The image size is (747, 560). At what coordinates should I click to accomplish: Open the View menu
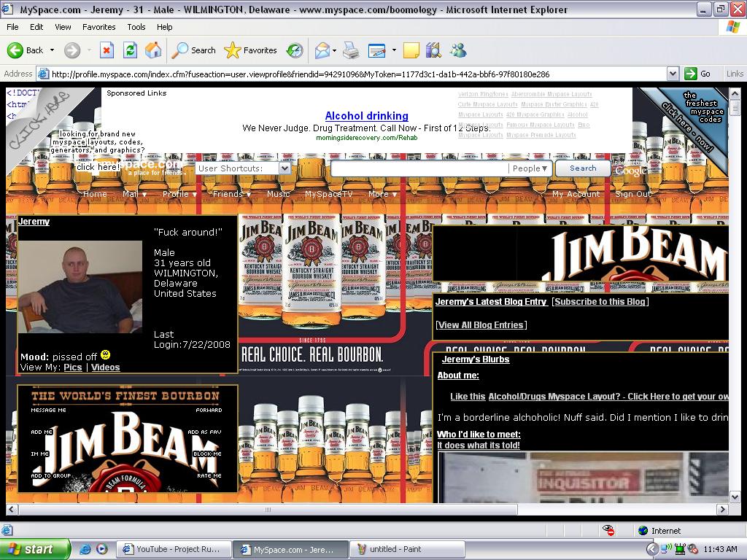click(x=63, y=27)
